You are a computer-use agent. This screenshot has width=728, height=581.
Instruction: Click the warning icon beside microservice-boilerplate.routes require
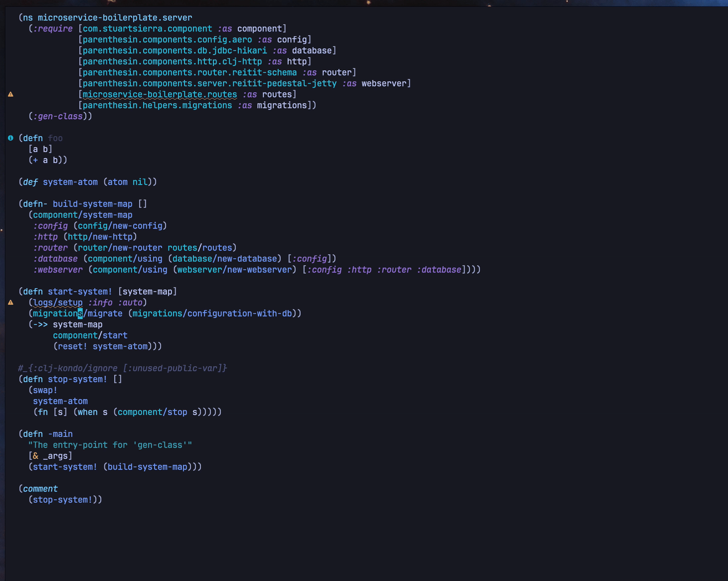pyautogui.click(x=11, y=94)
